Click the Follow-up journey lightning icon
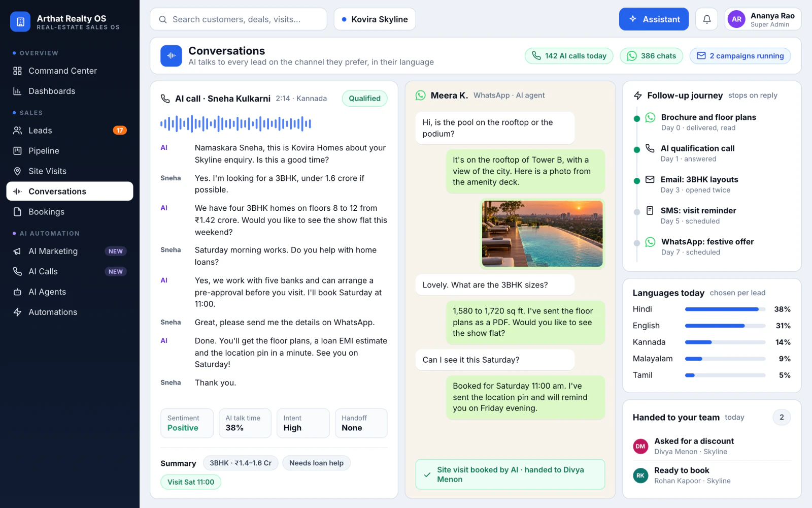This screenshot has height=508, width=812. pyautogui.click(x=638, y=96)
